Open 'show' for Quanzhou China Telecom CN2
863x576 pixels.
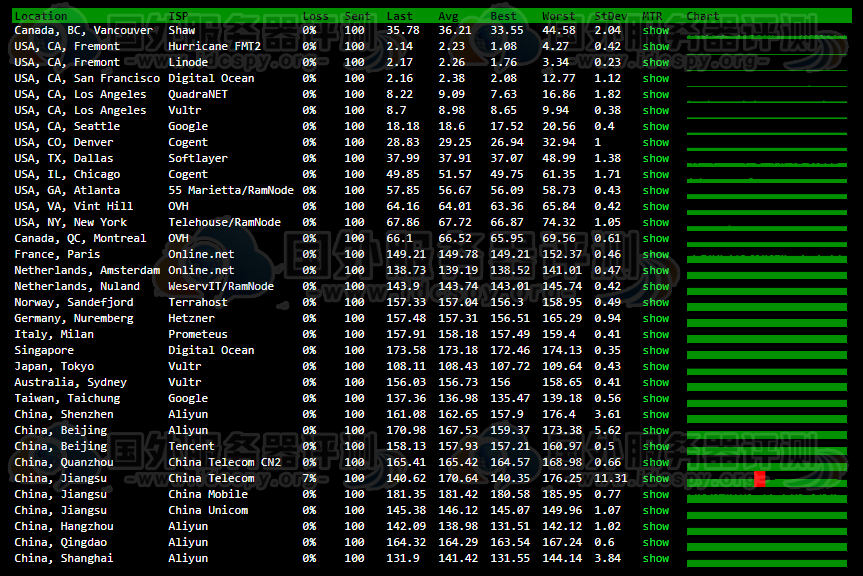pyautogui.click(x=656, y=462)
